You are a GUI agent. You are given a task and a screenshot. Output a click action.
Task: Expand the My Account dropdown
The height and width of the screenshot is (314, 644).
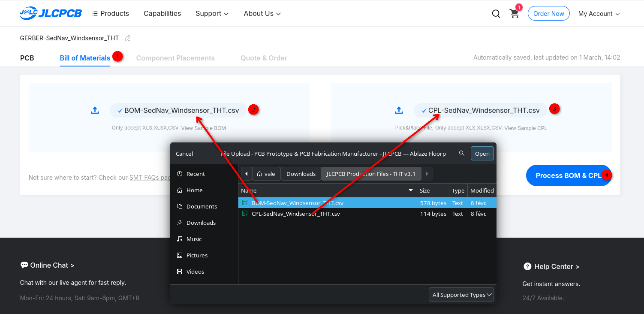point(599,14)
